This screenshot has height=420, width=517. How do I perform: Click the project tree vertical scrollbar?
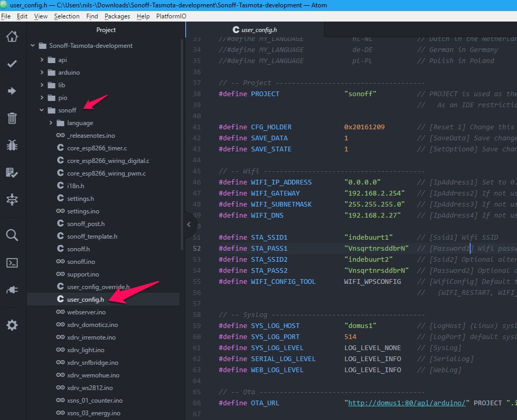pos(181,145)
